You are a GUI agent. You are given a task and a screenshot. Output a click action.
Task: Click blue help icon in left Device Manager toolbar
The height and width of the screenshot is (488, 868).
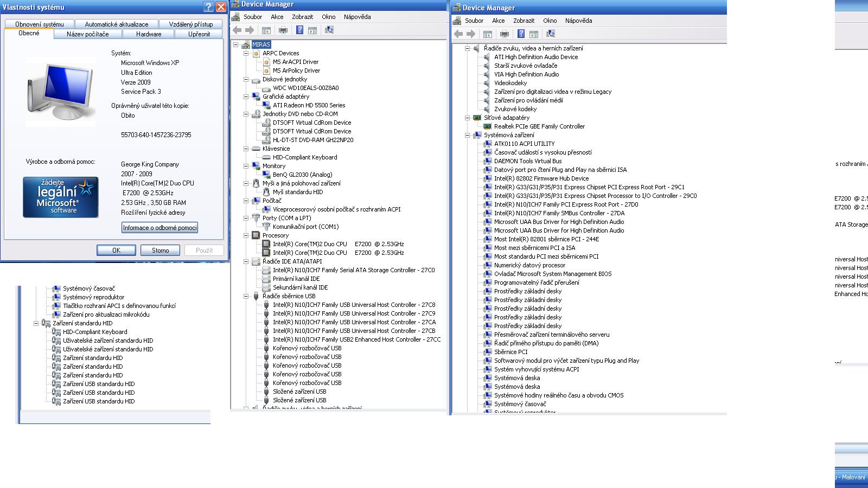299,30
